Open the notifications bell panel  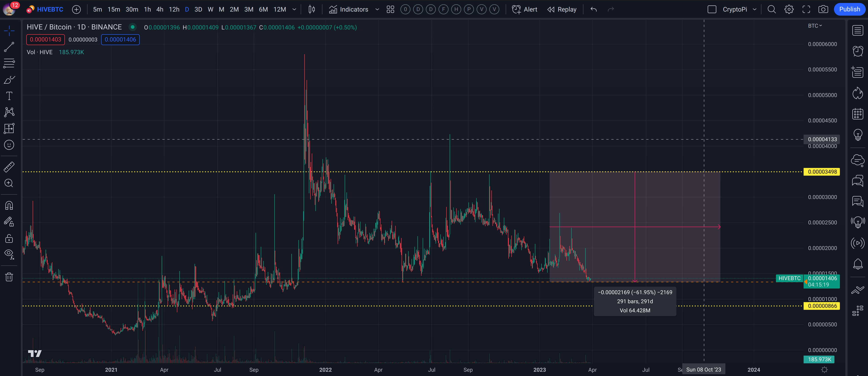click(x=858, y=264)
